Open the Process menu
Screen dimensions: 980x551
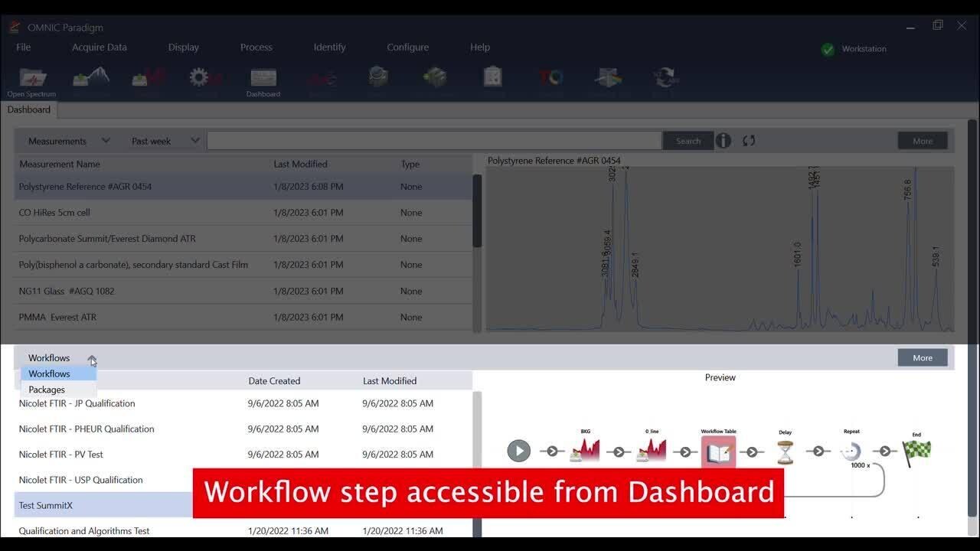(256, 47)
